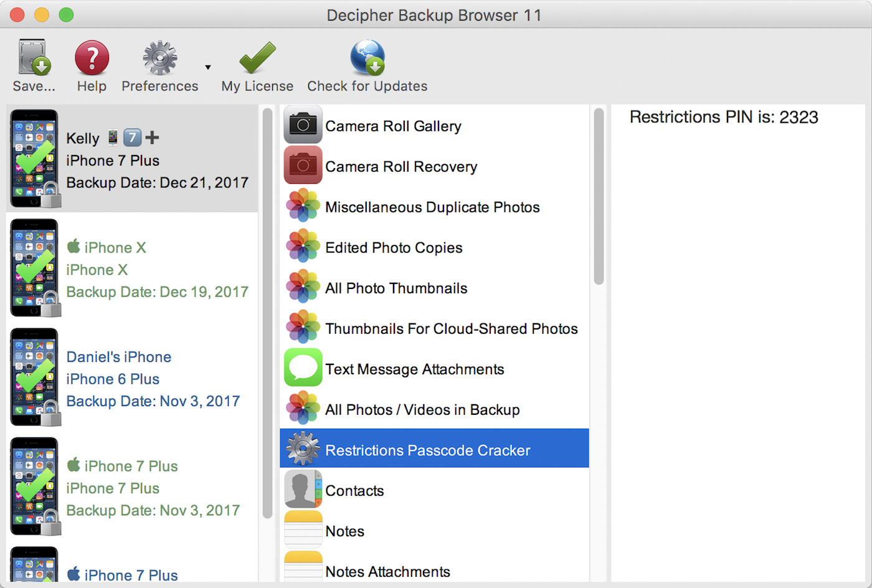
Task: Click the yellow minimize window button
Action: click(x=42, y=15)
